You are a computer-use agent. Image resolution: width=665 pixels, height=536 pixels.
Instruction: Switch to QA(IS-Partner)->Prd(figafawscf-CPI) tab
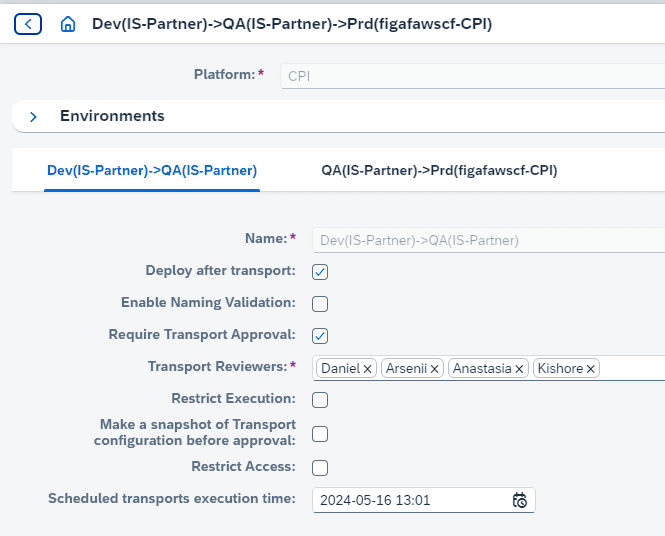[x=439, y=170]
